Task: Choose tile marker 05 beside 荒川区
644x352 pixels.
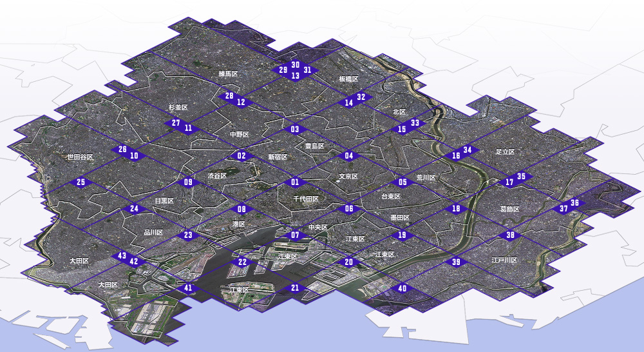Action: click(x=402, y=182)
